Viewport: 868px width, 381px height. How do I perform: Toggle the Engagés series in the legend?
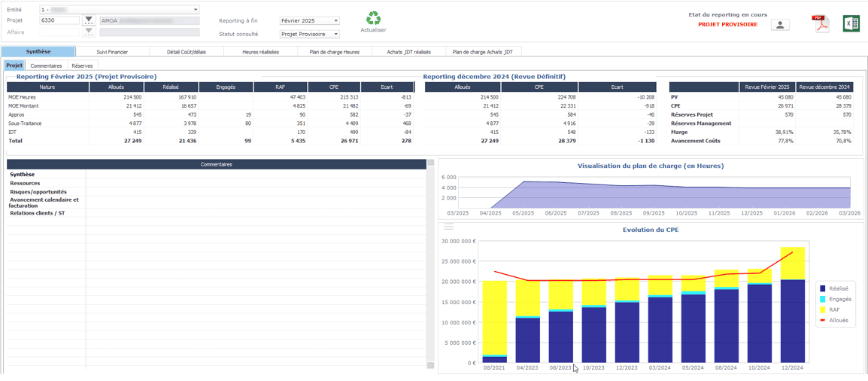(839, 299)
